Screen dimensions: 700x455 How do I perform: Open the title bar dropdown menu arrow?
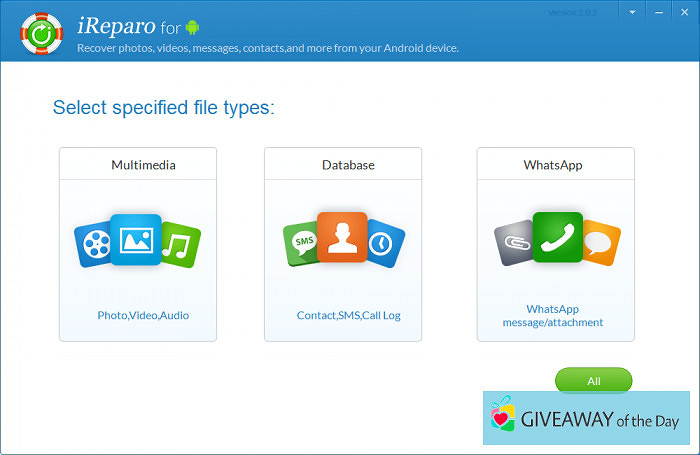point(632,14)
